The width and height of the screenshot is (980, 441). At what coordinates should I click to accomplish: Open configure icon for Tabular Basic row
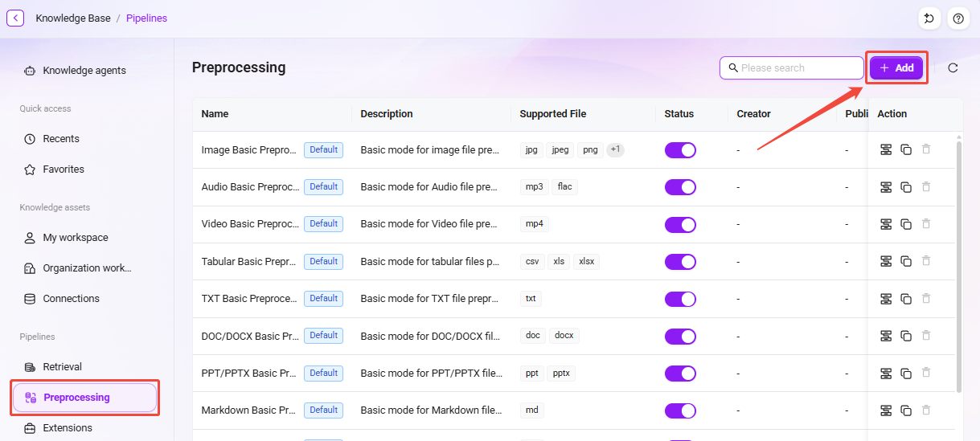(x=886, y=262)
